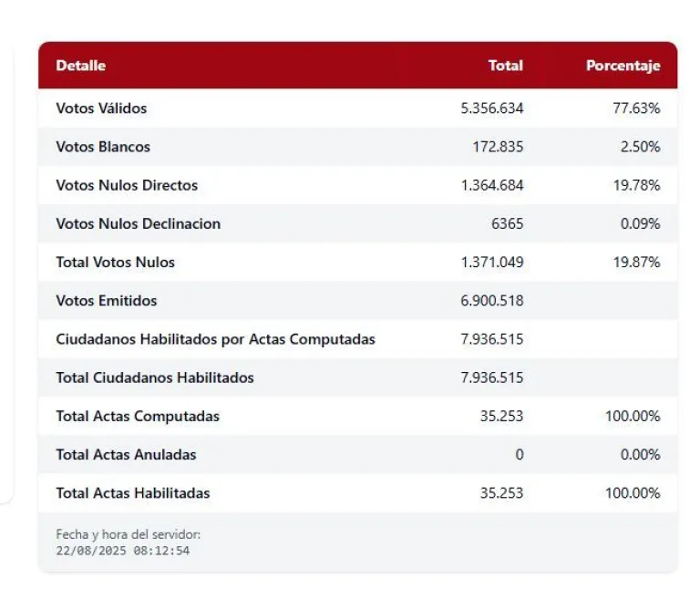Screen dimensions: 700x589
Task: Click the Votos Emitidos row label
Action: (x=107, y=301)
